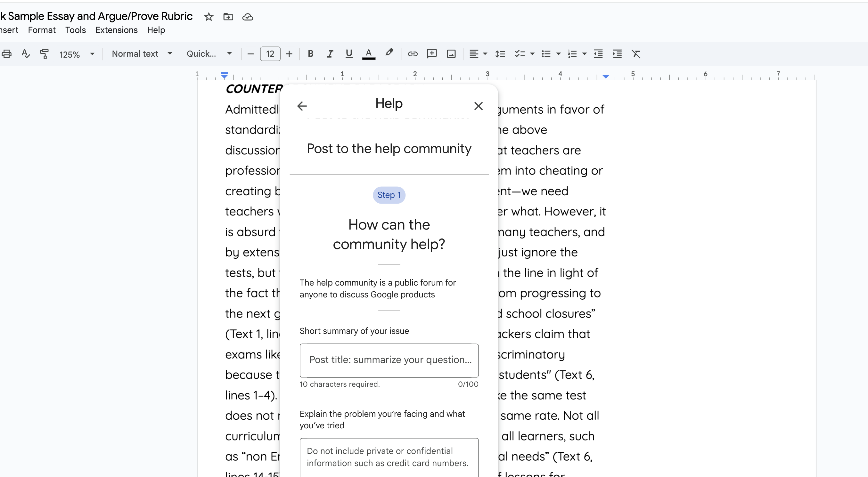This screenshot has width=868, height=477.
Task: Star this document
Action: point(209,17)
